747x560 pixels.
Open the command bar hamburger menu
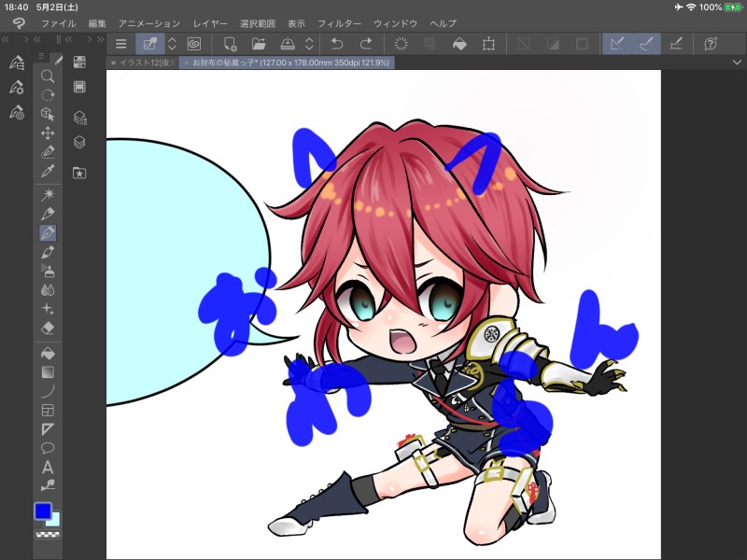pyautogui.click(x=121, y=44)
